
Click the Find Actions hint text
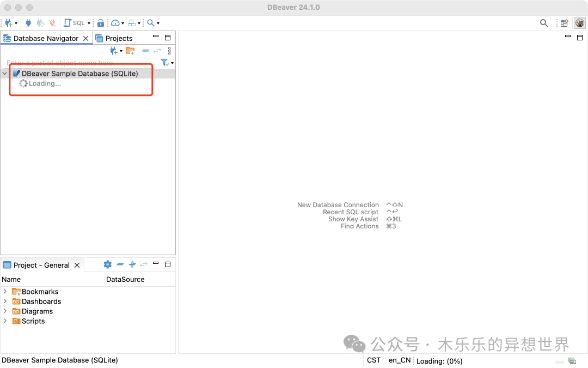[x=360, y=226]
